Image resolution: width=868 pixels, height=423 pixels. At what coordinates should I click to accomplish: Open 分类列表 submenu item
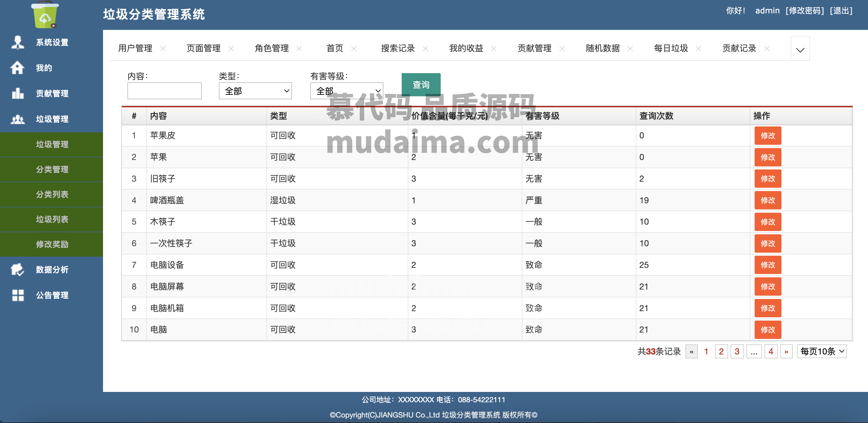click(x=52, y=194)
